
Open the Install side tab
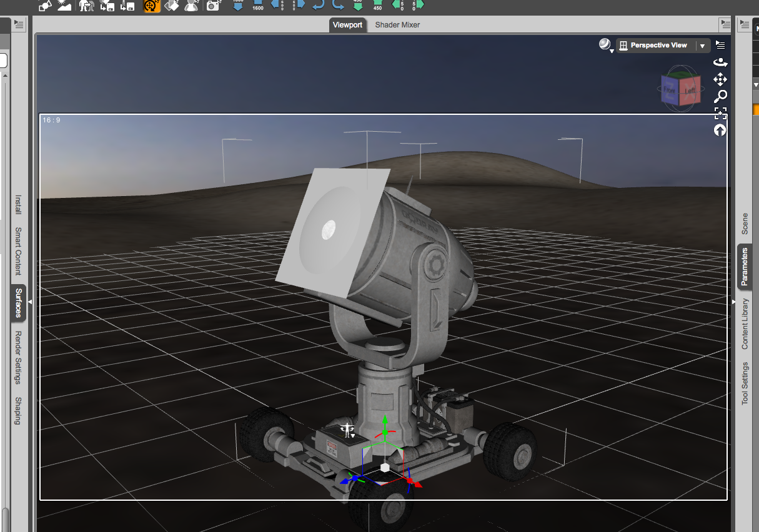[x=18, y=204]
